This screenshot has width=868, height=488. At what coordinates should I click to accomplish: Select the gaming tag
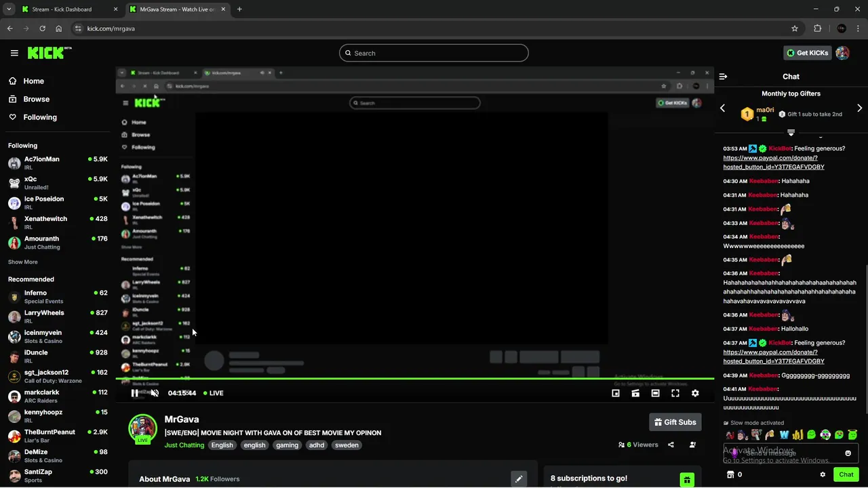287,445
